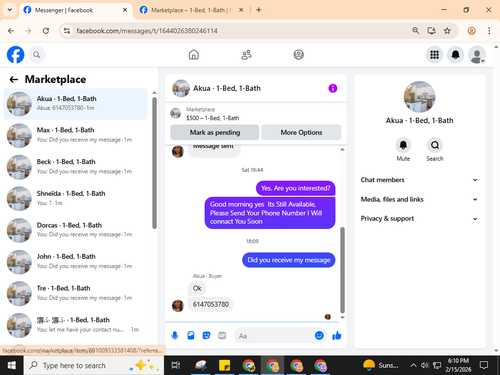The width and height of the screenshot is (500, 375).
Task: Bookmark this page with the star icon
Action: coord(447,31)
